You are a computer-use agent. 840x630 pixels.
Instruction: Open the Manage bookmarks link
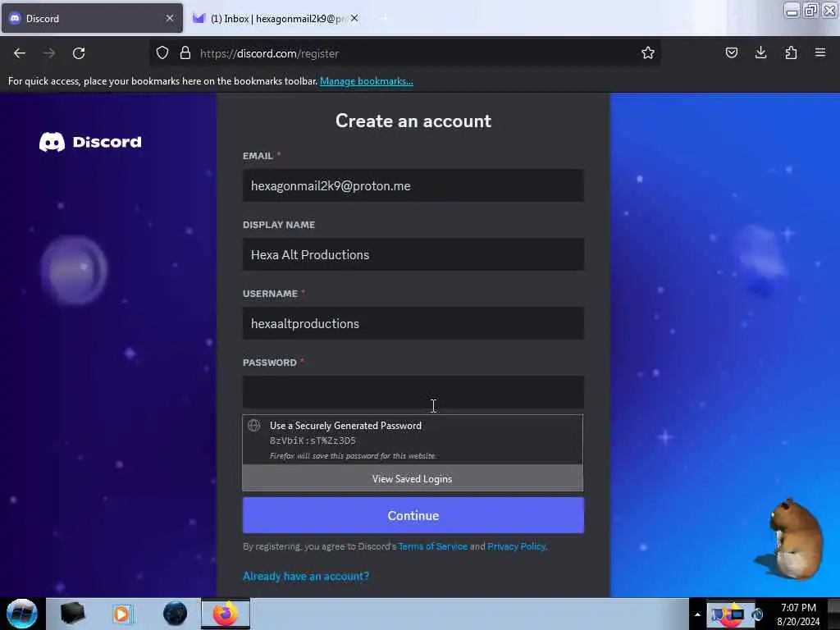coord(367,81)
